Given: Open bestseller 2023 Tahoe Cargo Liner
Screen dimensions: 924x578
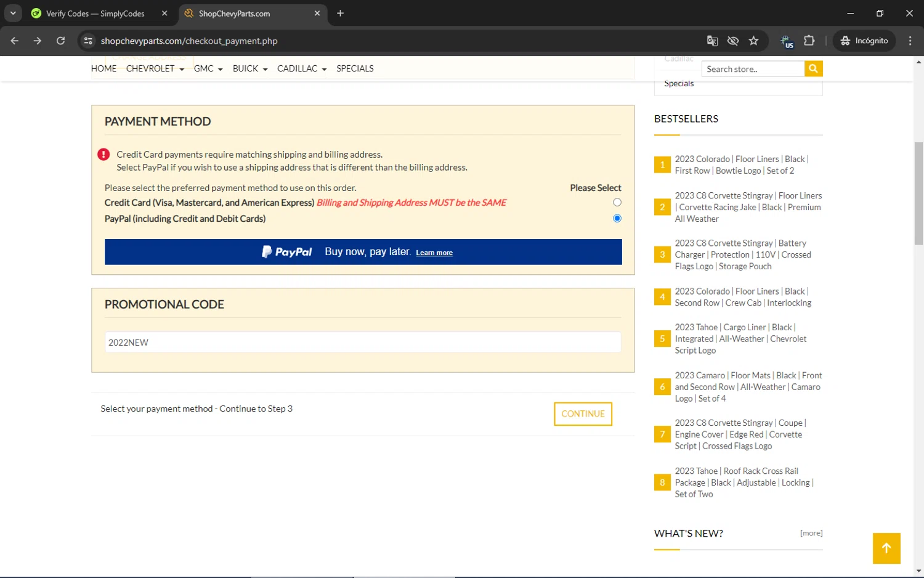Looking at the screenshot, I should tap(740, 339).
